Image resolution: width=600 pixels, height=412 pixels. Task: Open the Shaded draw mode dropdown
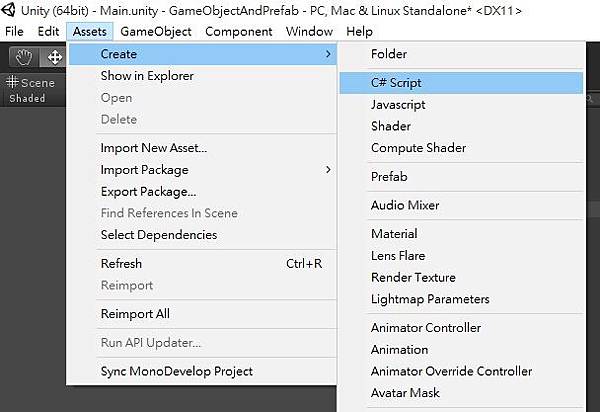pyautogui.click(x=27, y=98)
